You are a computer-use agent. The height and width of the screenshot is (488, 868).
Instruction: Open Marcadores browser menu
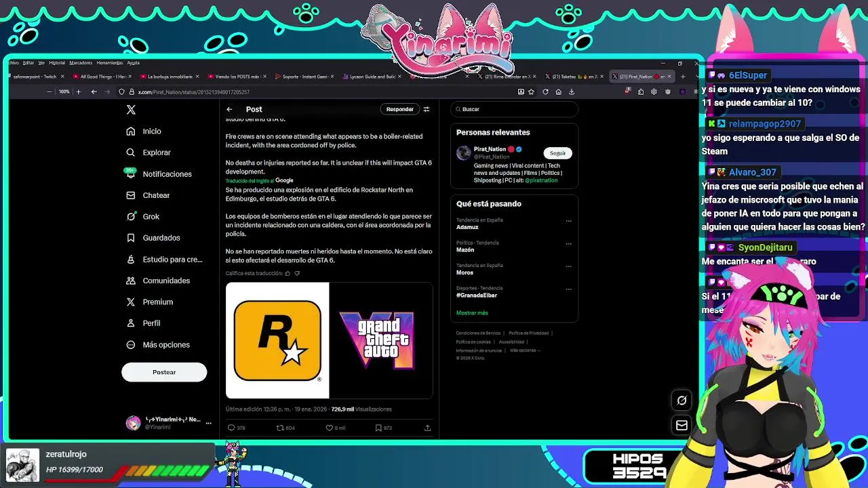pyautogui.click(x=81, y=63)
